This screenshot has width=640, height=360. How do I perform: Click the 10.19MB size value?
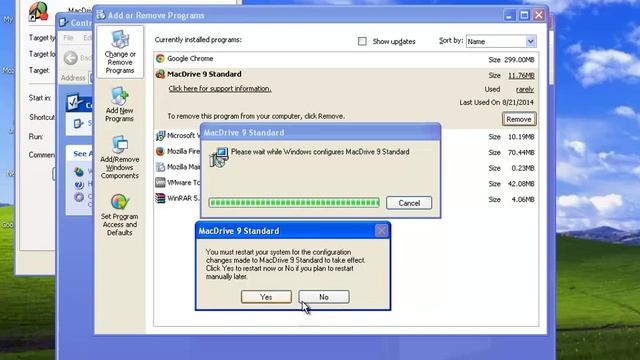click(521, 137)
